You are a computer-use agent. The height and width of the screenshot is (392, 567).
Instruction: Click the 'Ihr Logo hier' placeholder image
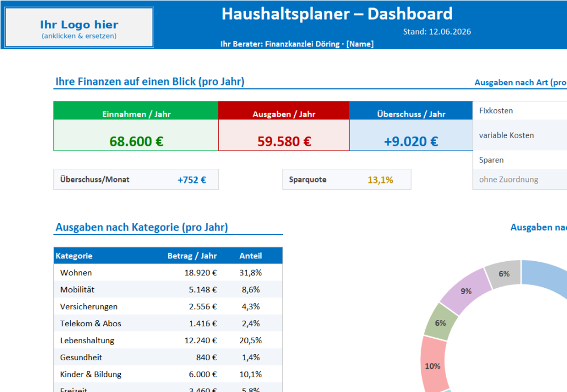click(79, 27)
